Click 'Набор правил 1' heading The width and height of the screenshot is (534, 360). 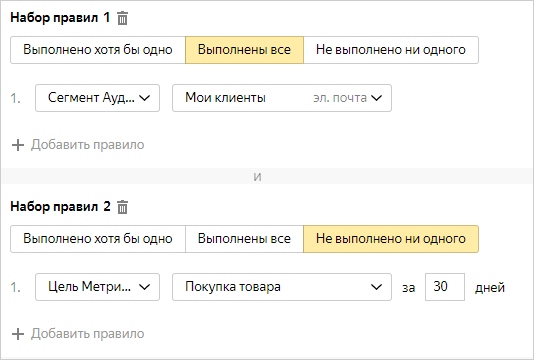[60, 17]
